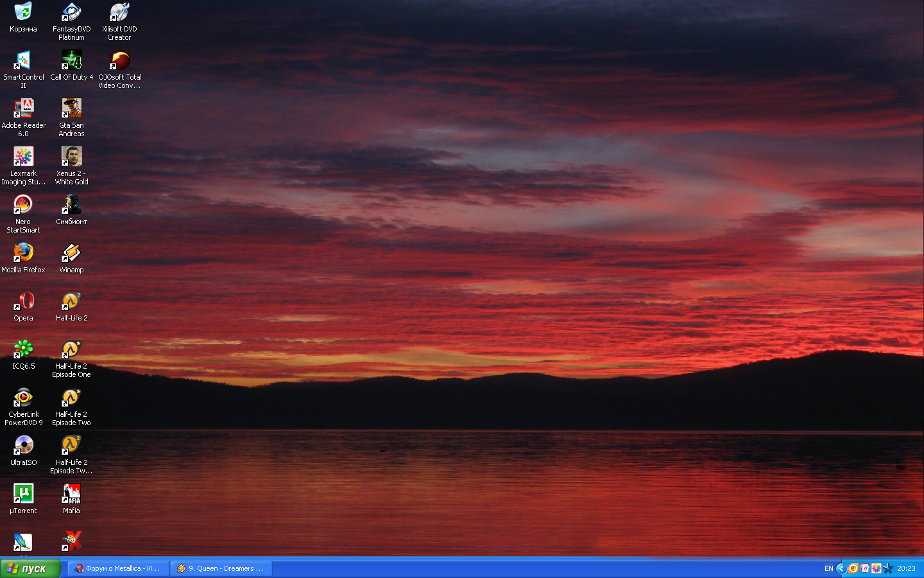The height and width of the screenshot is (578, 924).
Task: Click the Nero StartSmart shortcut
Action: click(23, 205)
